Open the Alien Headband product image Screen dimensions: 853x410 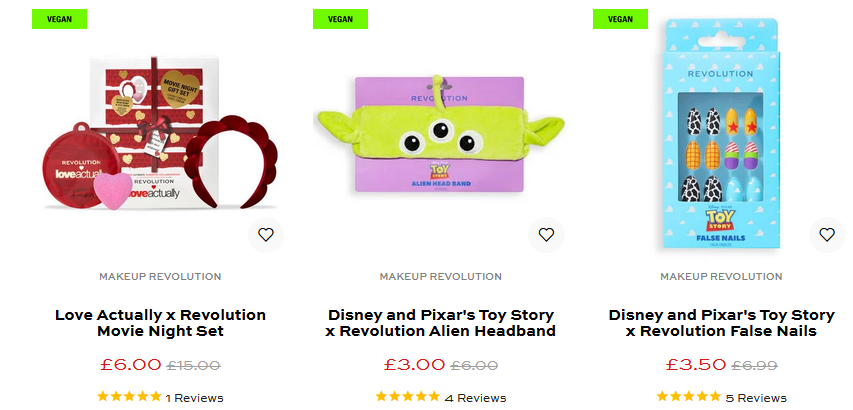click(441, 134)
